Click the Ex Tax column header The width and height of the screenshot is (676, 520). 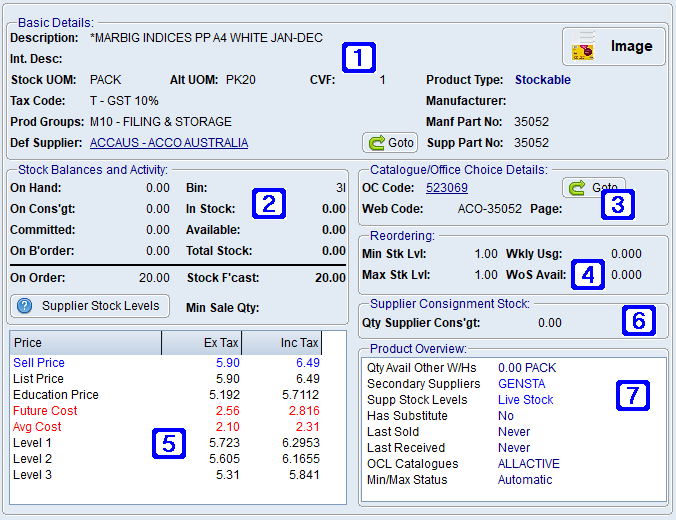point(203,343)
